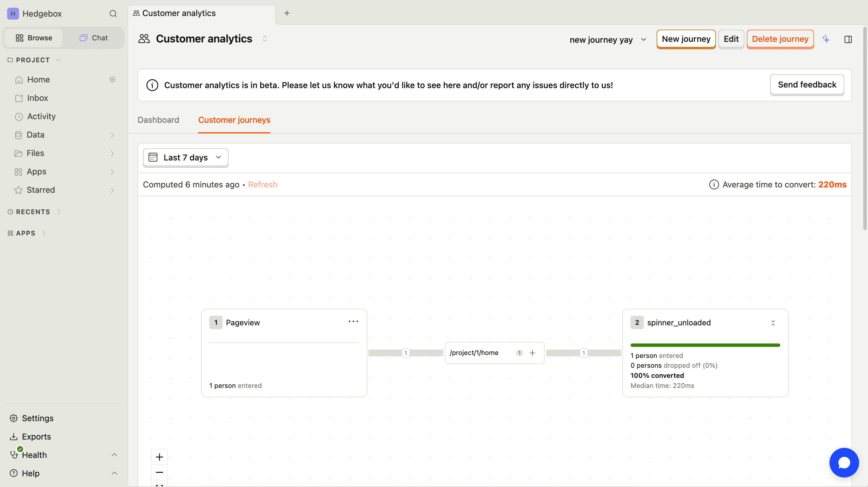The image size is (868, 487).
Task: Open the Last 7 days date picker
Action: [x=185, y=157]
